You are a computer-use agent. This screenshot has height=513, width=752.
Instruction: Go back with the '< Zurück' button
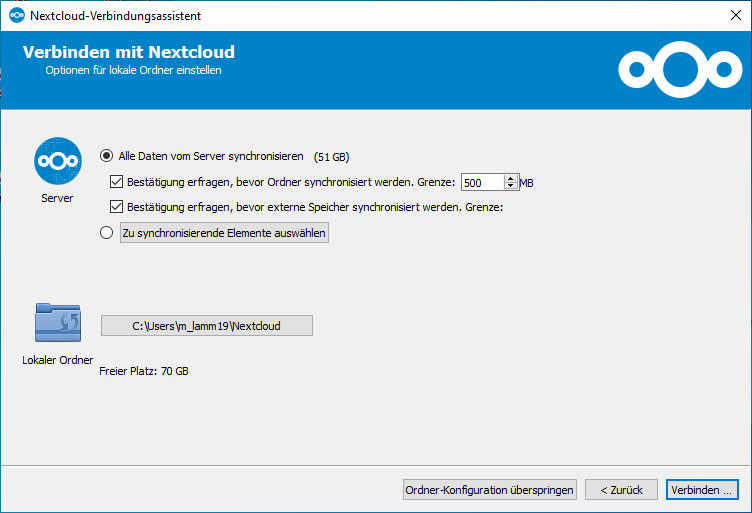pyautogui.click(x=622, y=490)
